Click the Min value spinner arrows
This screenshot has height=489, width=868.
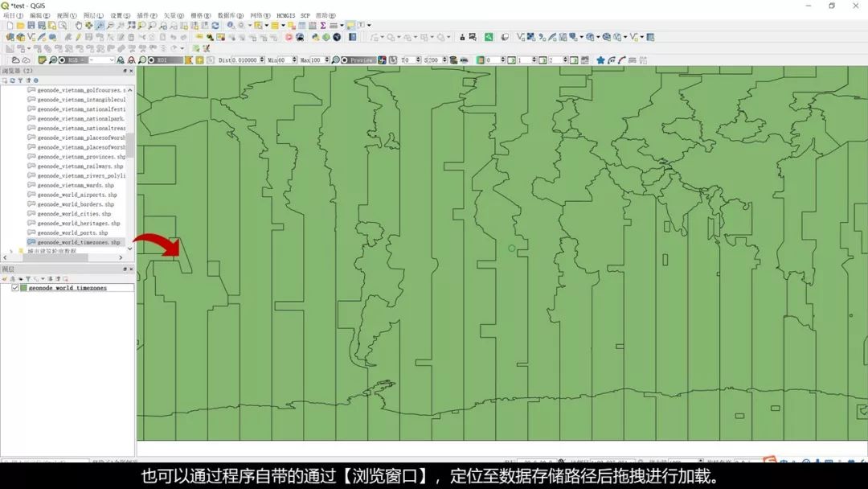pos(294,60)
